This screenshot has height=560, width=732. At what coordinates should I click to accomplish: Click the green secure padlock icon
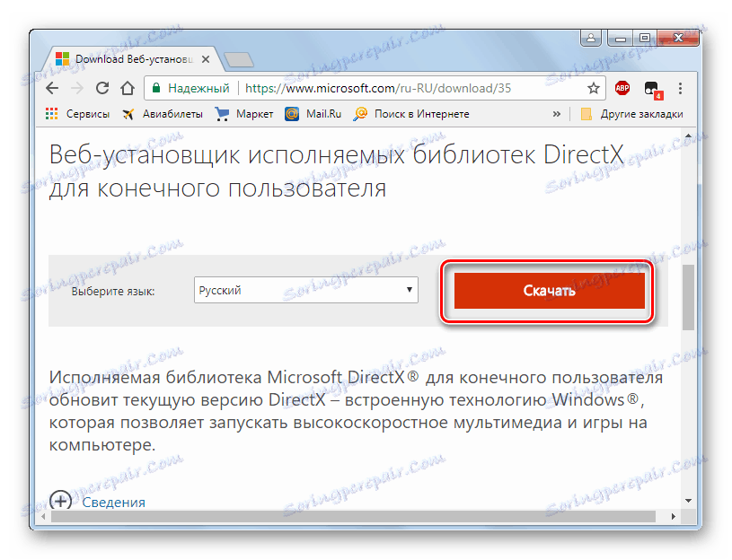[156, 88]
